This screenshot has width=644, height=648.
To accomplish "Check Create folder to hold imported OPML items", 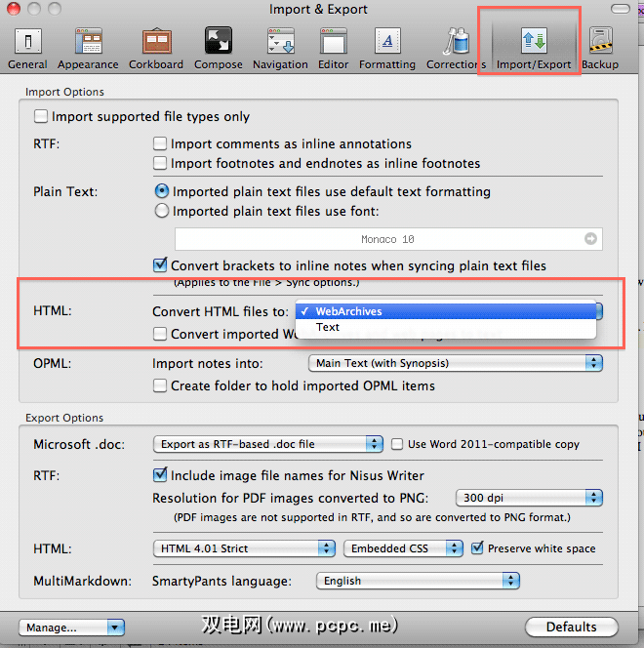I will (160, 385).
